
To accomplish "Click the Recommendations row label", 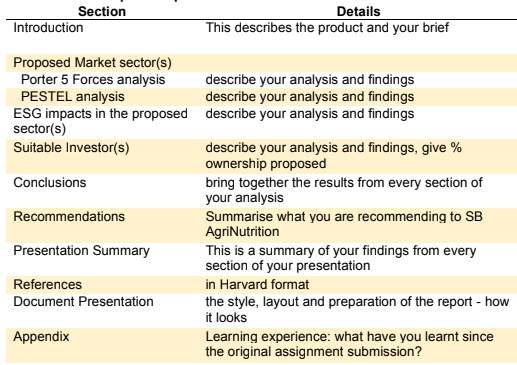I will 69,216.
